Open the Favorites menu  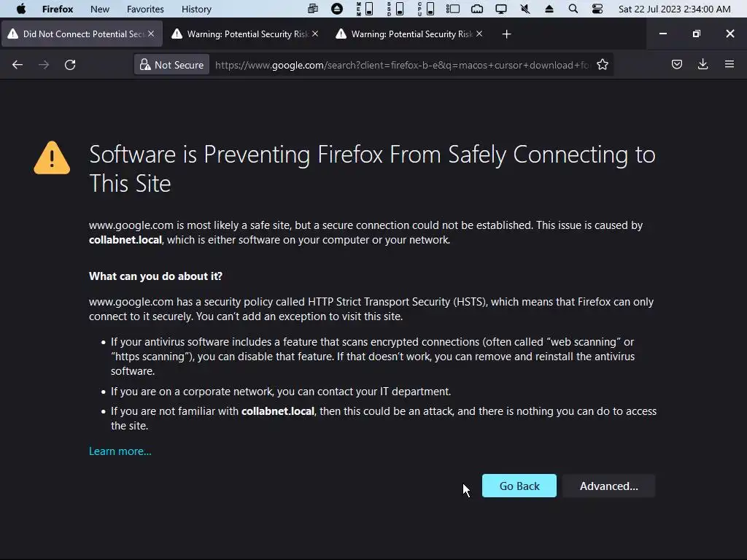click(145, 9)
